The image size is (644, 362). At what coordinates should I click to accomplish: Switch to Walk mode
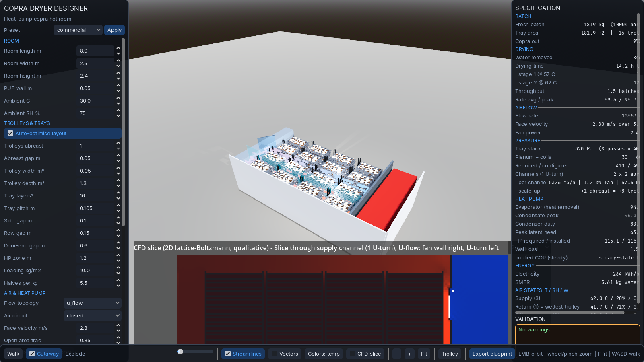click(x=13, y=354)
